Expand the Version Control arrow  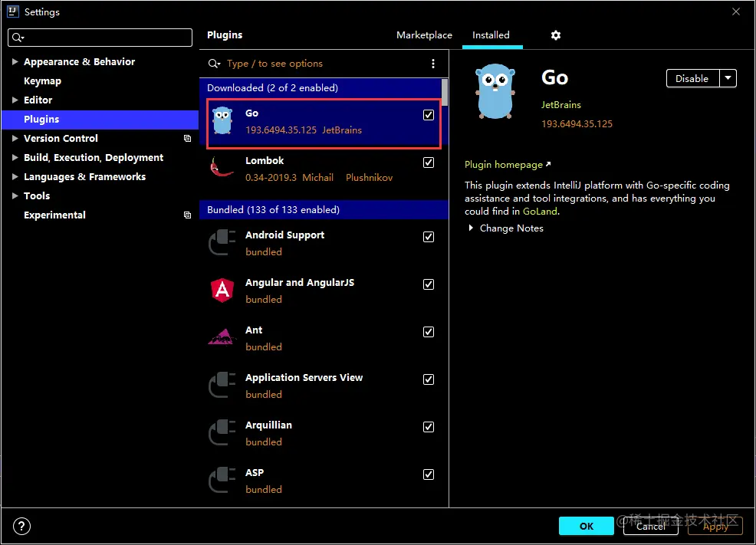pos(15,138)
